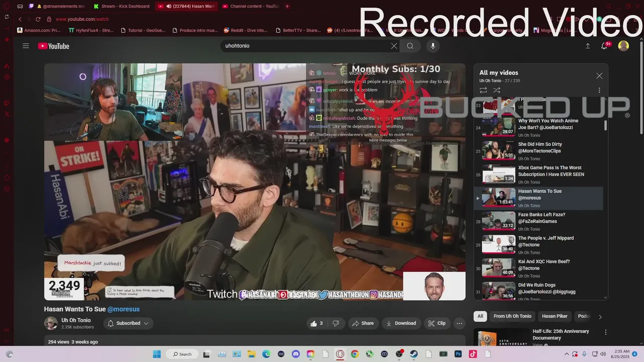The height and width of the screenshot is (362, 644).
Task: Go back with browser back arrow
Action: click(20, 19)
